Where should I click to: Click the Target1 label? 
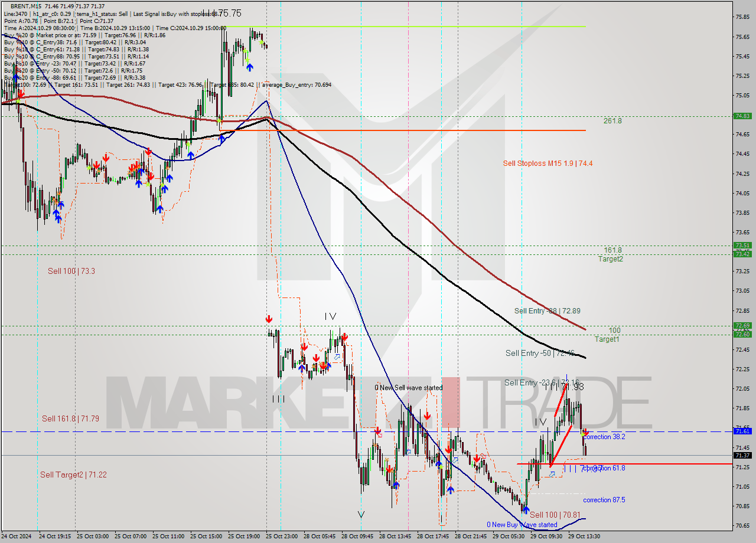point(607,339)
